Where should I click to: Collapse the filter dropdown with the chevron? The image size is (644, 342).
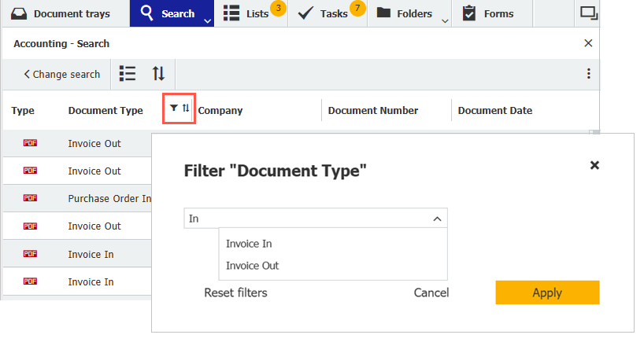coord(437,219)
